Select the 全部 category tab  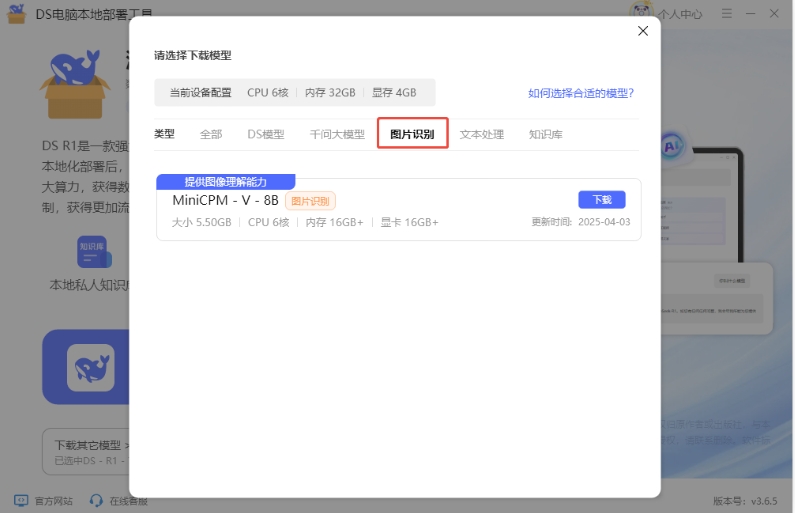pos(211,134)
